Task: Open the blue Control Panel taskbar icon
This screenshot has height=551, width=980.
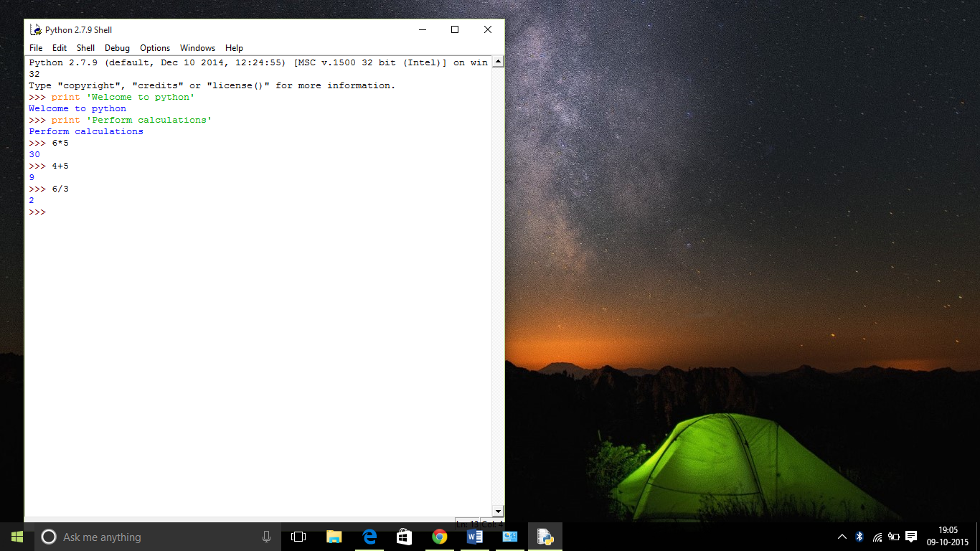Action: tap(510, 537)
